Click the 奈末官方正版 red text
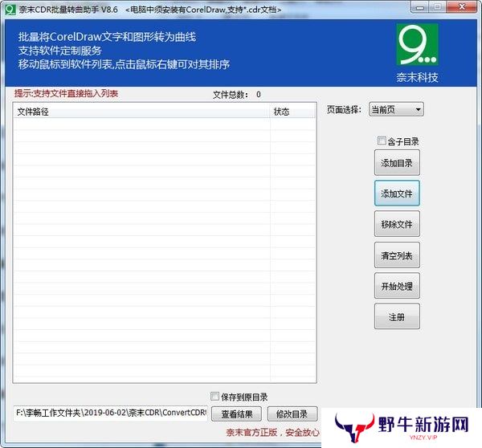The width and height of the screenshot is (482, 448). (272, 433)
